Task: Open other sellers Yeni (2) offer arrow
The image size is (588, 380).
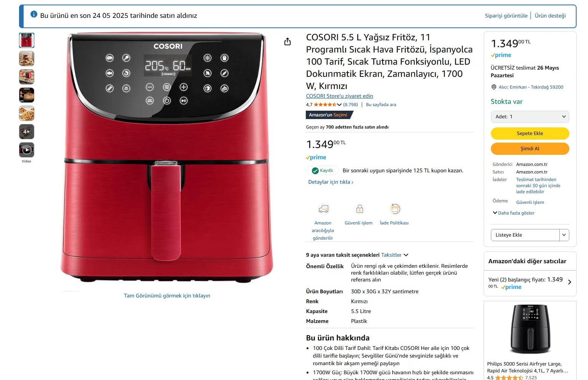Action: pos(570,282)
